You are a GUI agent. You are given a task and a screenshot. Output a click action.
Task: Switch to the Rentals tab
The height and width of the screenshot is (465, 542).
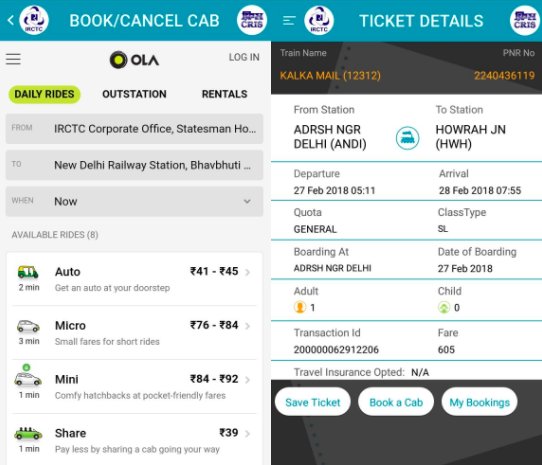224,94
